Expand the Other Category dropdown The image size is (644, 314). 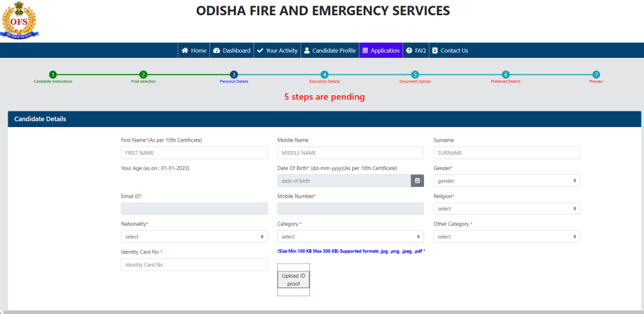coord(506,237)
